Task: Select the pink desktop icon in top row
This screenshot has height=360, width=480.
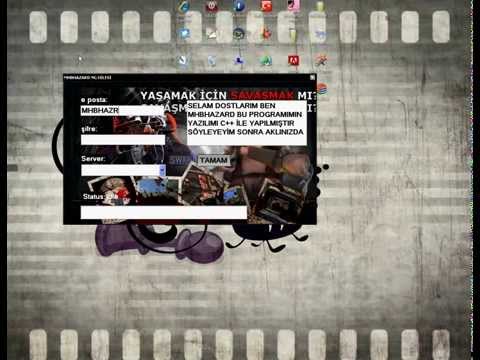Action: 293,6
